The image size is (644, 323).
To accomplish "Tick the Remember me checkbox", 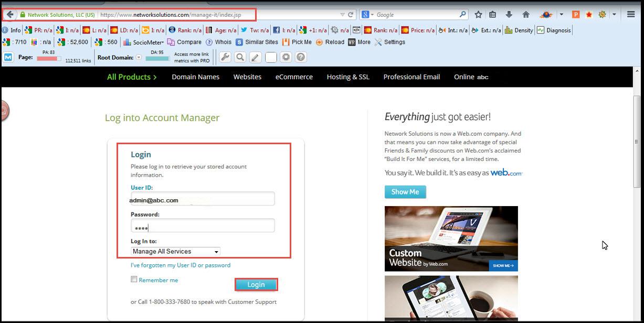I will 134,279.
